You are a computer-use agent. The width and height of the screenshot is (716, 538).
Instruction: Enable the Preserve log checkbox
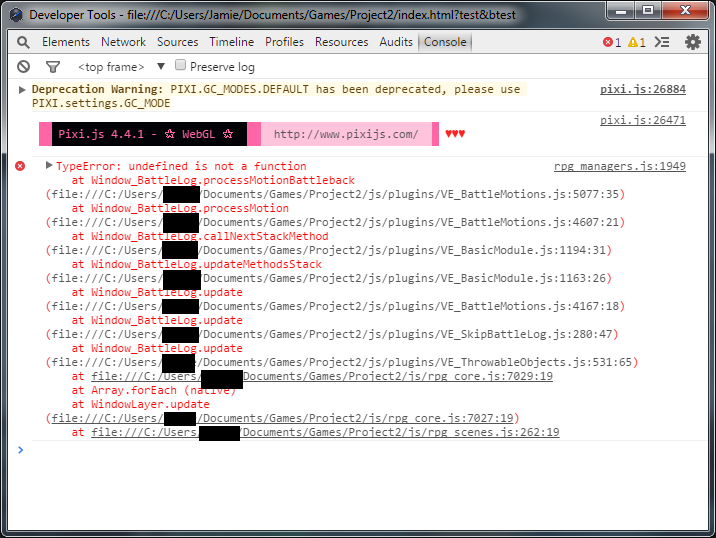pyautogui.click(x=180, y=65)
